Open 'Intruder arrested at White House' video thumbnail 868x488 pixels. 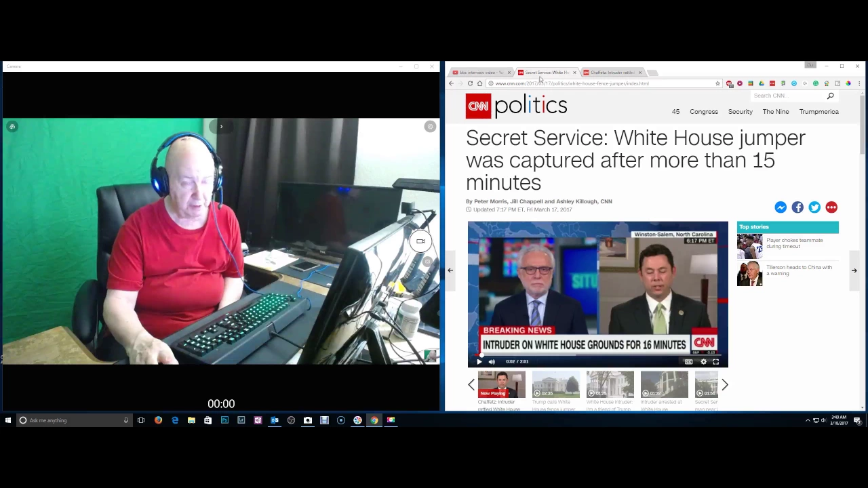[664, 384]
